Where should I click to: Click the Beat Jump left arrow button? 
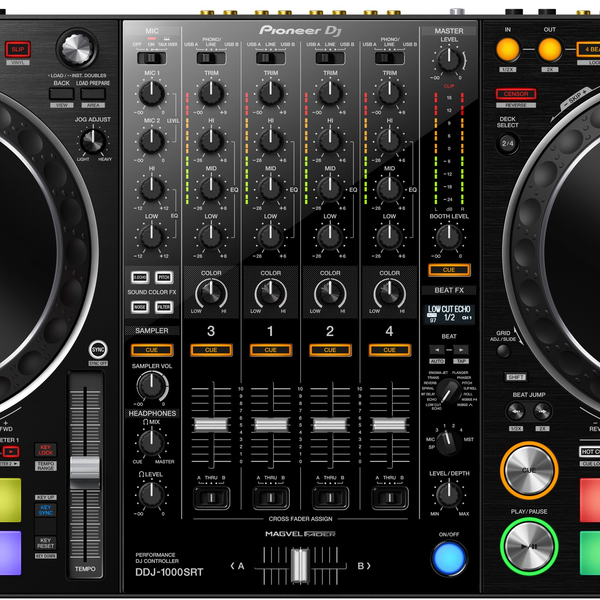coord(515,412)
